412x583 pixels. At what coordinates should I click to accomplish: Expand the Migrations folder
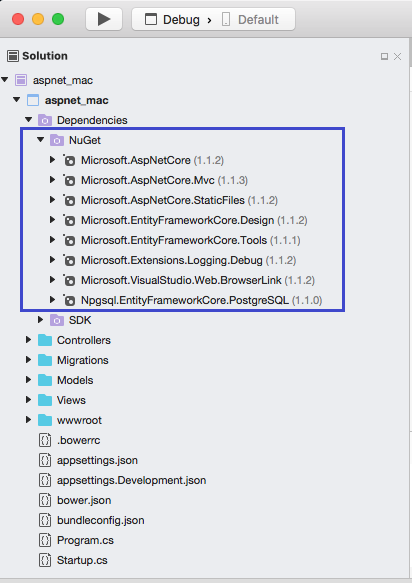[x=28, y=360]
